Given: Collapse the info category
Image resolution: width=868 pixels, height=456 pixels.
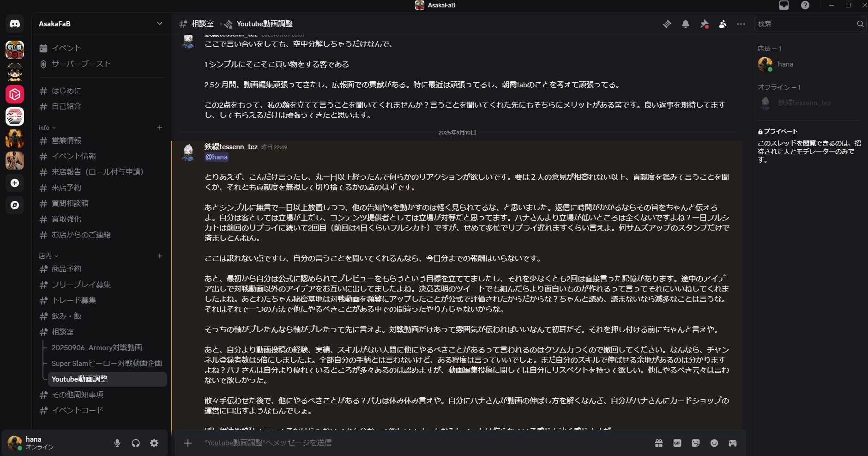Looking at the screenshot, I should pos(47,128).
